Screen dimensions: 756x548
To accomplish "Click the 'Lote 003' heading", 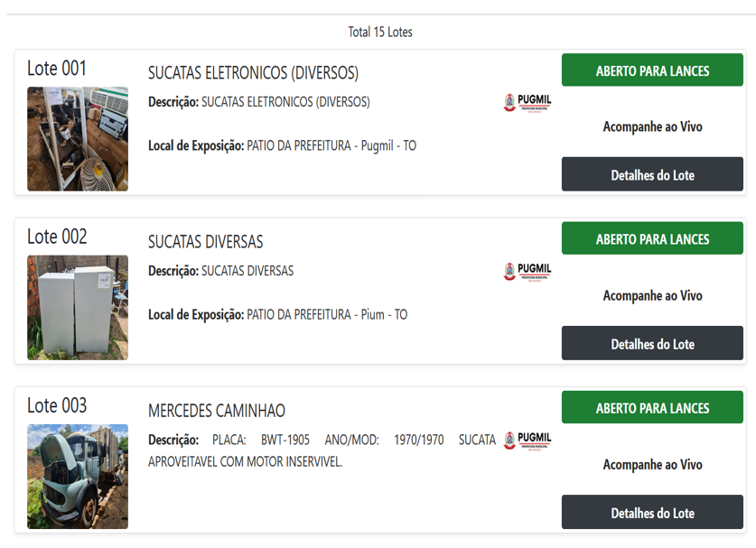I will click(57, 405).
